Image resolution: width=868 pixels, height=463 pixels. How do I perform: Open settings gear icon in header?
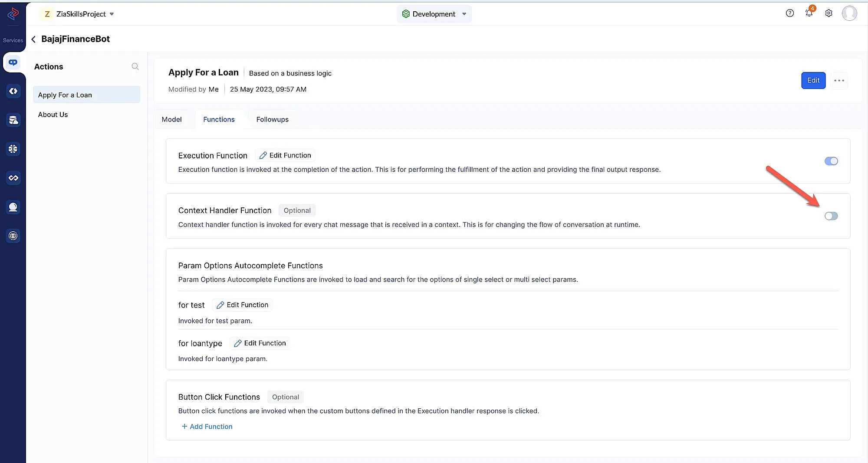pos(829,13)
